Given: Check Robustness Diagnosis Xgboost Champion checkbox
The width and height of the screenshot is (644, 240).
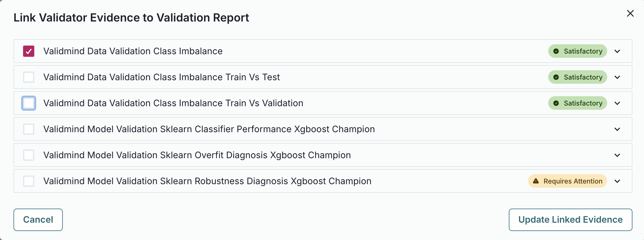Looking at the screenshot, I should [29, 181].
